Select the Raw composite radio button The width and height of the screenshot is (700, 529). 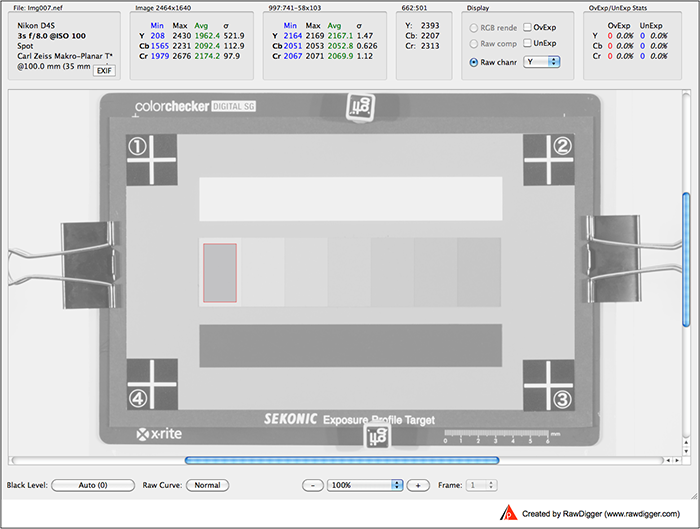click(473, 44)
